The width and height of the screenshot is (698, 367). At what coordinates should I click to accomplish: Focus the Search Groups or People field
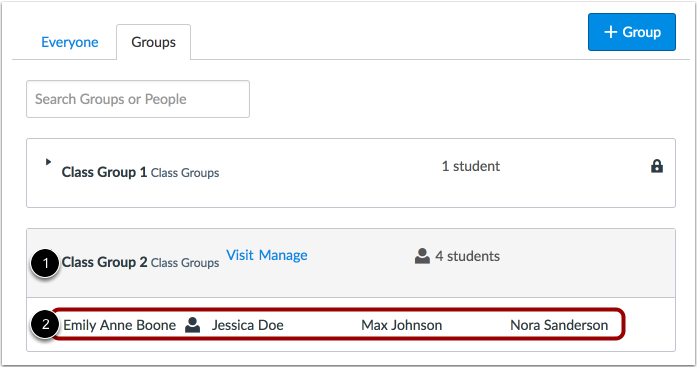click(138, 99)
